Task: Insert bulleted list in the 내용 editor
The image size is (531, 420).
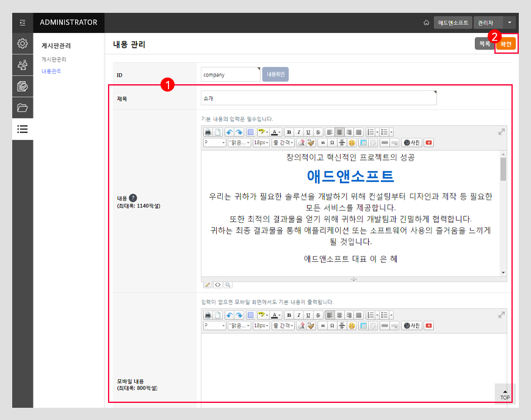Action: click(x=384, y=132)
